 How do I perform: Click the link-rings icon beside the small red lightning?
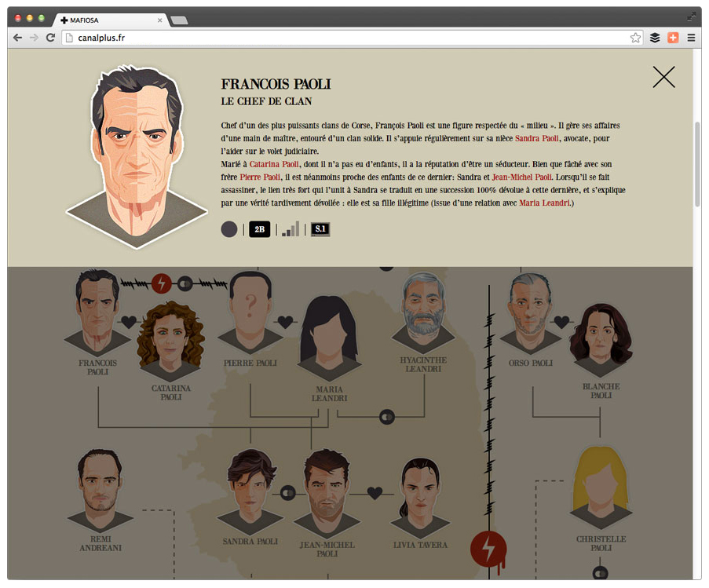coord(185,284)
